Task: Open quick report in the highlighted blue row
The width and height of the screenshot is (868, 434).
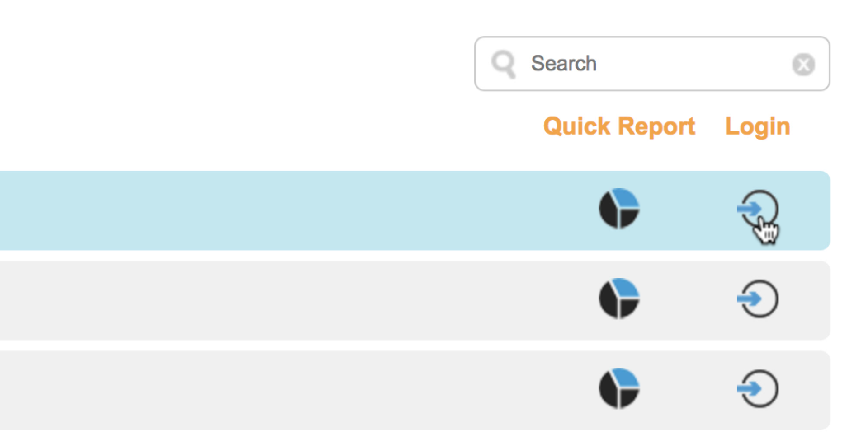Action: pos(619,209)
